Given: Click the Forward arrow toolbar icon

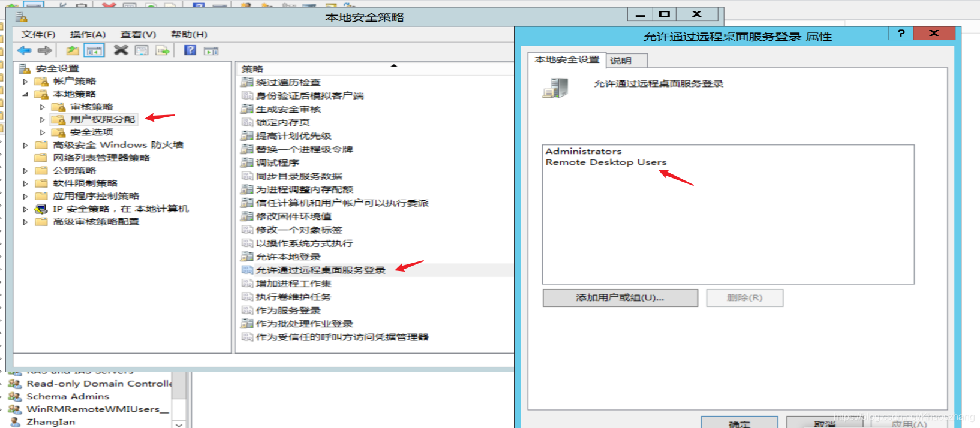Looking at the screenshot, I should pos(44,50).
